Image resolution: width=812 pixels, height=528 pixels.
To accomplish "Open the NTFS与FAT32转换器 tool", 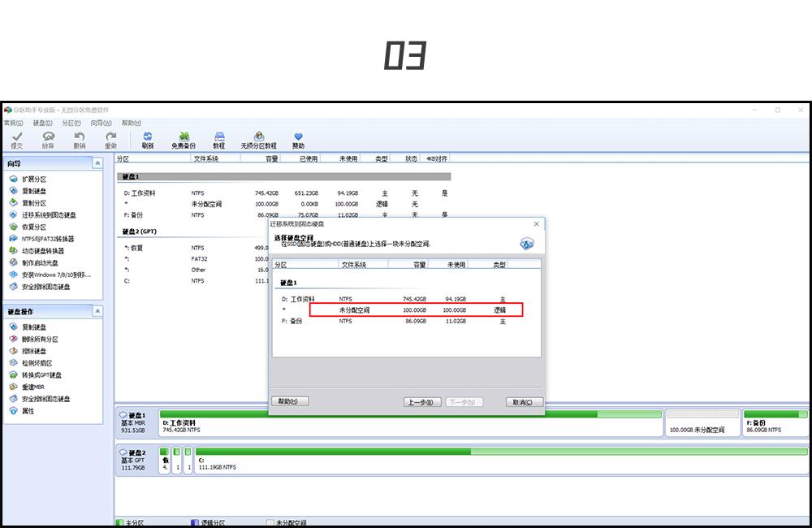I will pyautogui.click(x=42, y=238).
